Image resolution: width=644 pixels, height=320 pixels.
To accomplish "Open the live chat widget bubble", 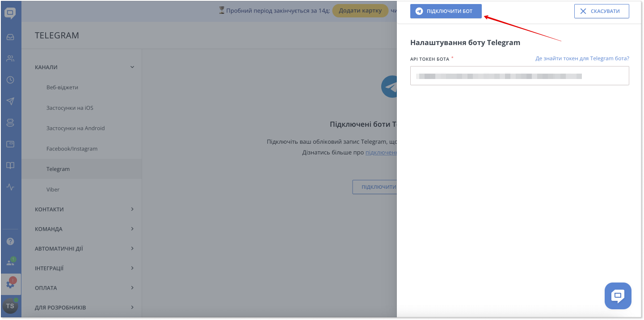I will 618,296.
